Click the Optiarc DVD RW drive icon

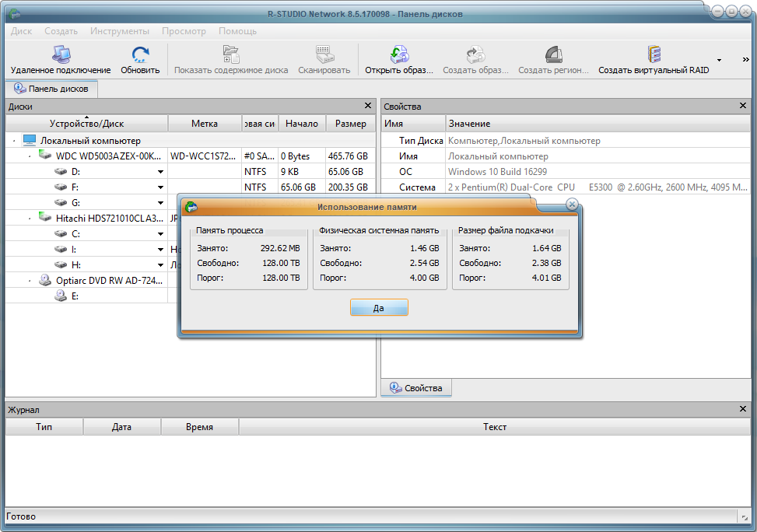[x=45, y=280]
